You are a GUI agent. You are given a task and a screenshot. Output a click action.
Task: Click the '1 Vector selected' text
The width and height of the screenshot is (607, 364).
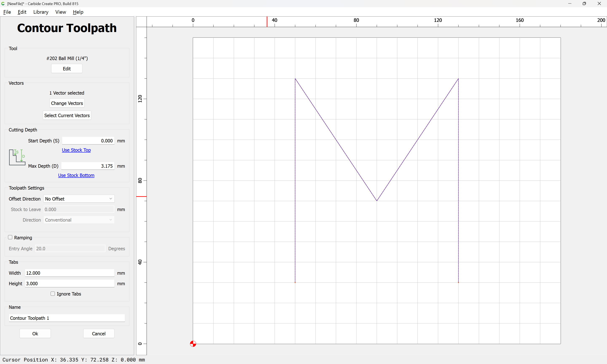[67, 93]
